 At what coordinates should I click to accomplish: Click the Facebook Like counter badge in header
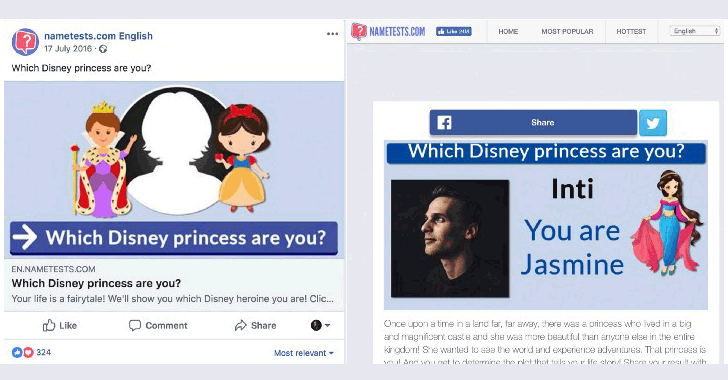pyautogui.click(x=454, y=31)
